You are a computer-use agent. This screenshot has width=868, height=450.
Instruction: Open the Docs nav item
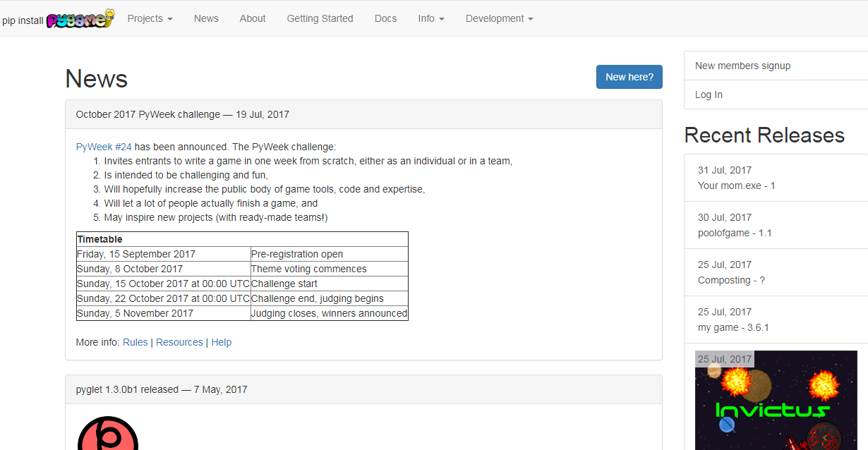coord(385,18)
